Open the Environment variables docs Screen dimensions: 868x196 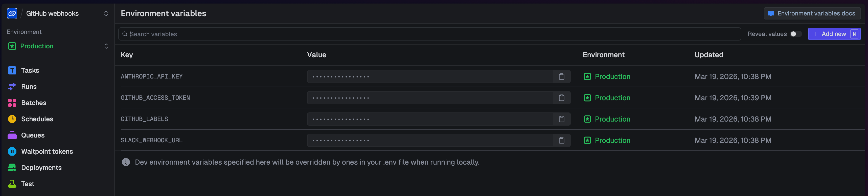coord(812,13)
